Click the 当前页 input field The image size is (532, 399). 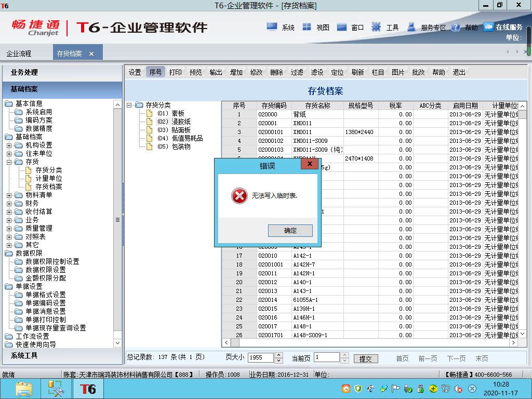(x=327, y=357)
